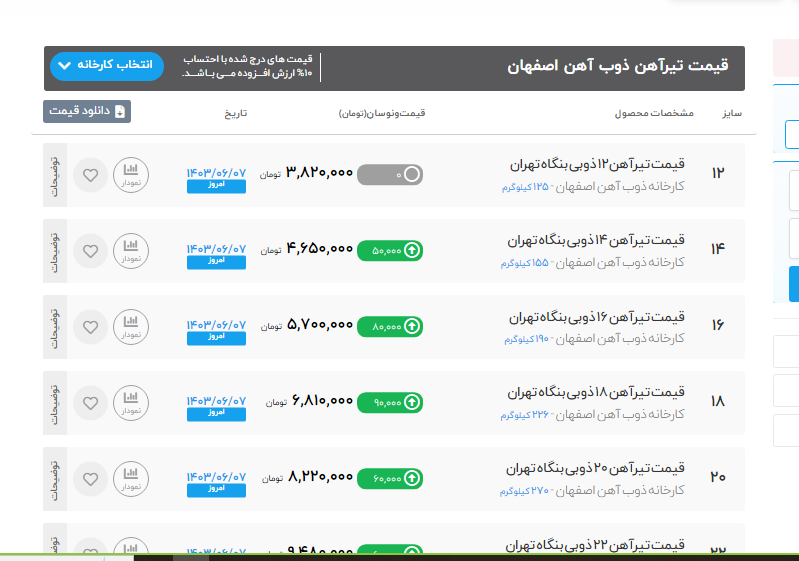Favorite the size 14 beam with heart icon
The width and height of the screenshot is (799, 561).
(x=90, y=250)
